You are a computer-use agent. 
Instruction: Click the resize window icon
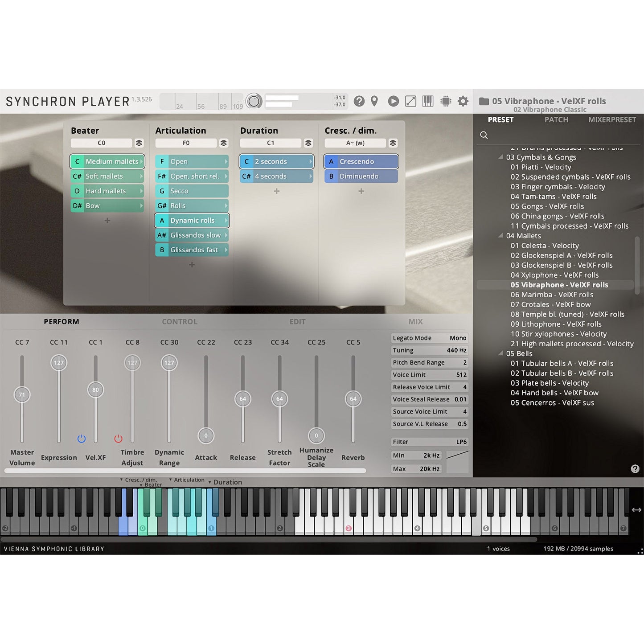tap(410, 101)
